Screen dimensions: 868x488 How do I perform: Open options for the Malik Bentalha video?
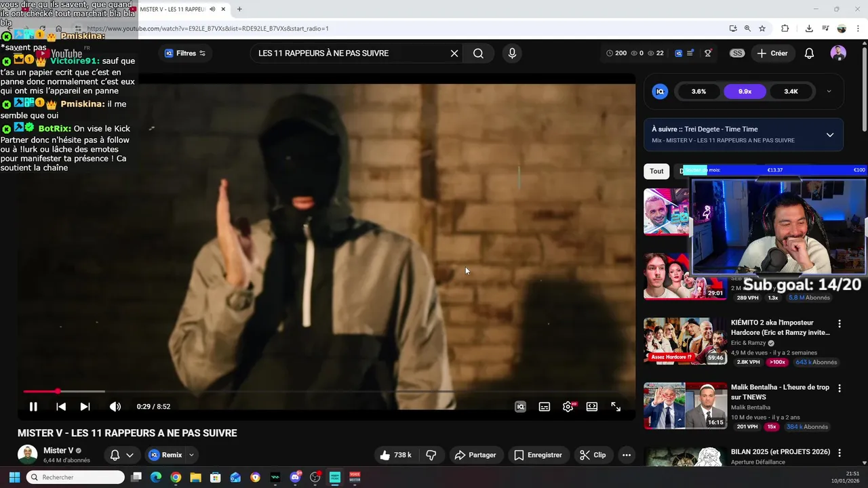point(840,389)
